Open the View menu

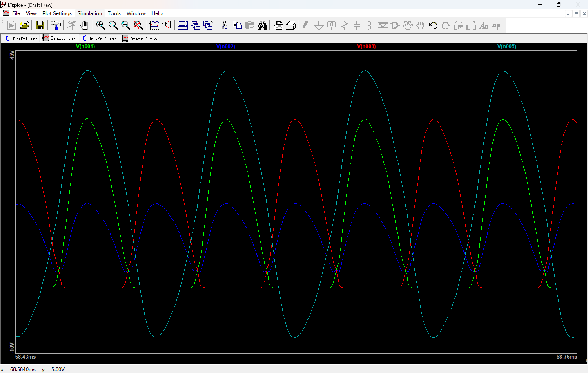coord(31,13)
